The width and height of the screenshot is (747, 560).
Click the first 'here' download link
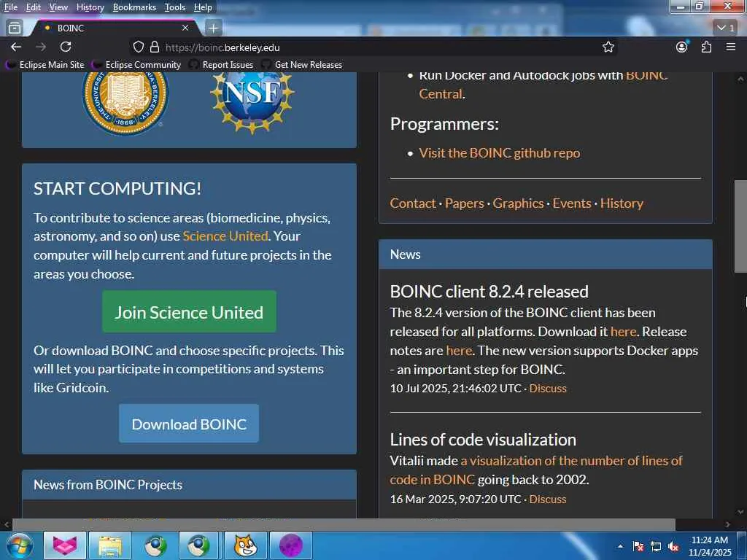click(624, 332)
